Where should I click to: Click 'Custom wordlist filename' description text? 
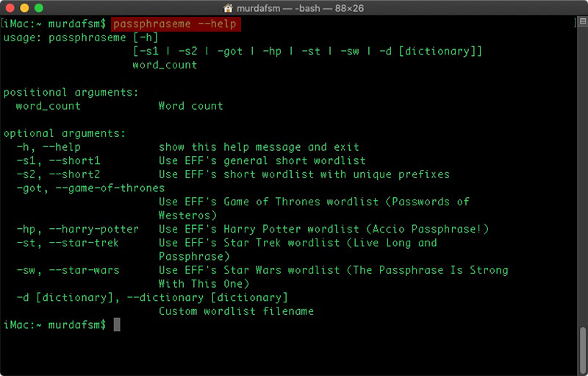coord(236,311)
